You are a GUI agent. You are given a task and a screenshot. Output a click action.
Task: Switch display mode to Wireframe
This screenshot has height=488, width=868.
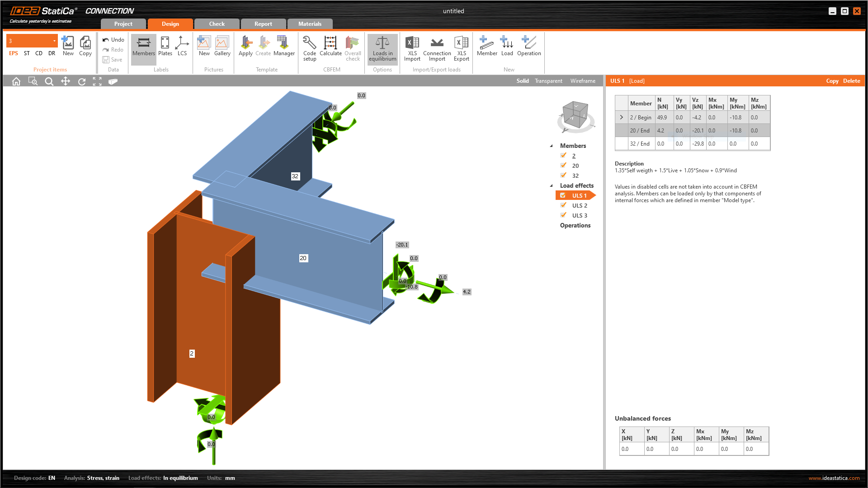(x=582, y=81)
